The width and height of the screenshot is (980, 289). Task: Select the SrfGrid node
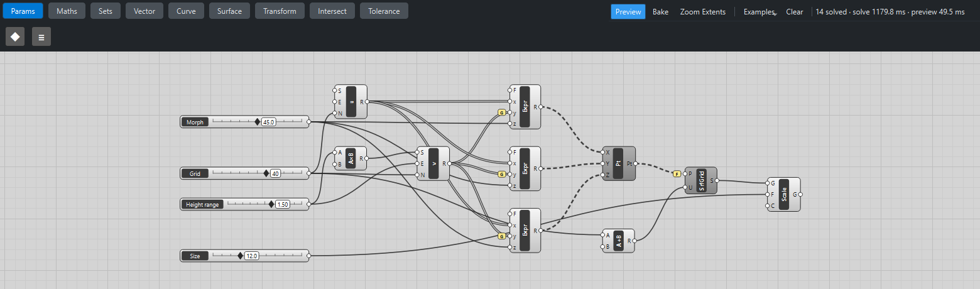[700, 180]
